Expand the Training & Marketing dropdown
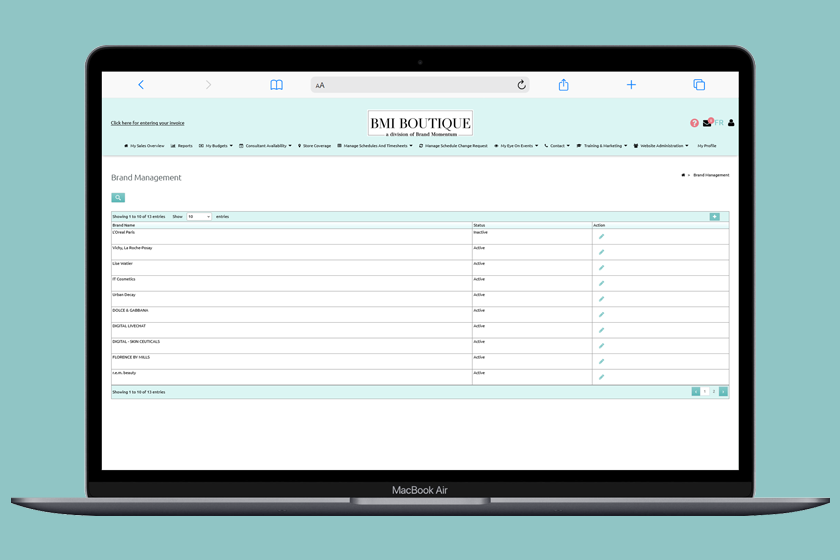The image size is (840, 560). tap(602, 146)
